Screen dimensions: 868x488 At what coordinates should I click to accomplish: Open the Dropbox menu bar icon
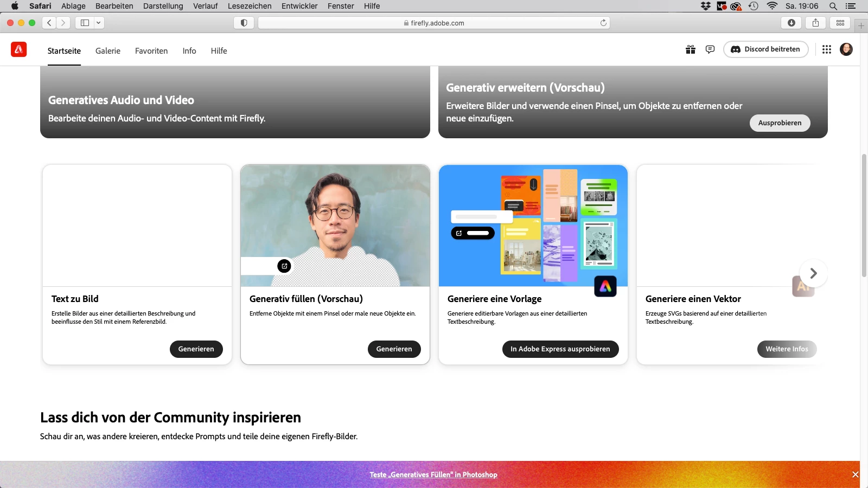(705, 6)
